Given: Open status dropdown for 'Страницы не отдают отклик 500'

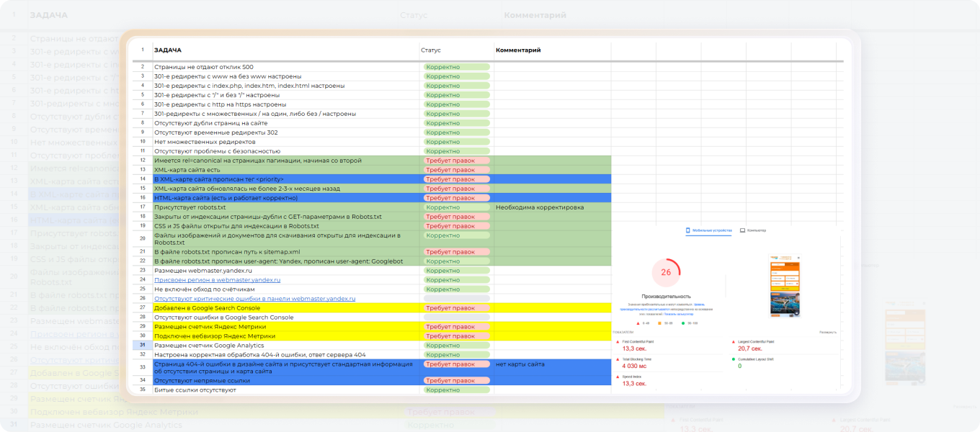Looking at the screenshot, I should (x=456, y=67).
